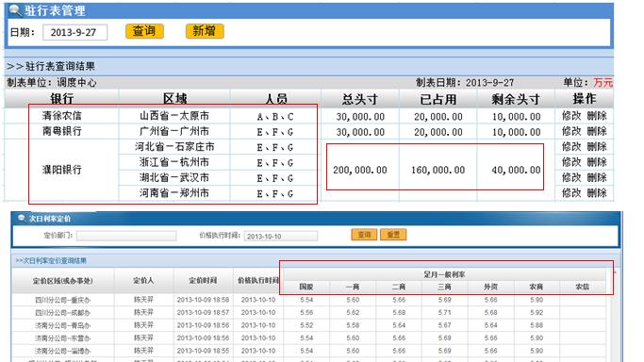The image size is (644, 362).
Task: Click the 浙江省-杭州市 region cell
Action: (174, 162)
